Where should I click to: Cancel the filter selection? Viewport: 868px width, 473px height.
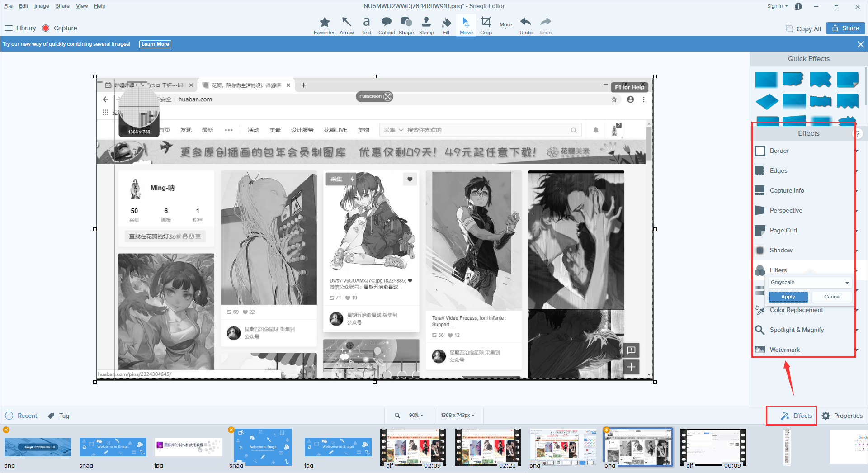click(832, 297)
